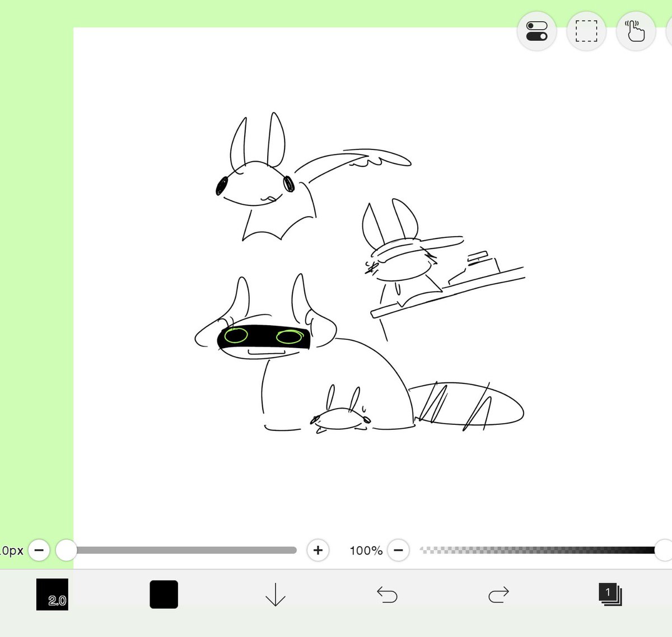Image resolution: width=672 pixels, height=637 pixels.
Task: Activate the dashed selection area tool
Action: click(586, 31)
